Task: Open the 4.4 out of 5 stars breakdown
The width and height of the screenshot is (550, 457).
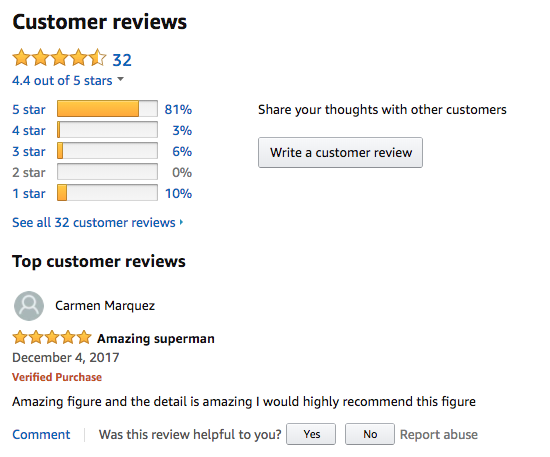Action: [62, 81]
